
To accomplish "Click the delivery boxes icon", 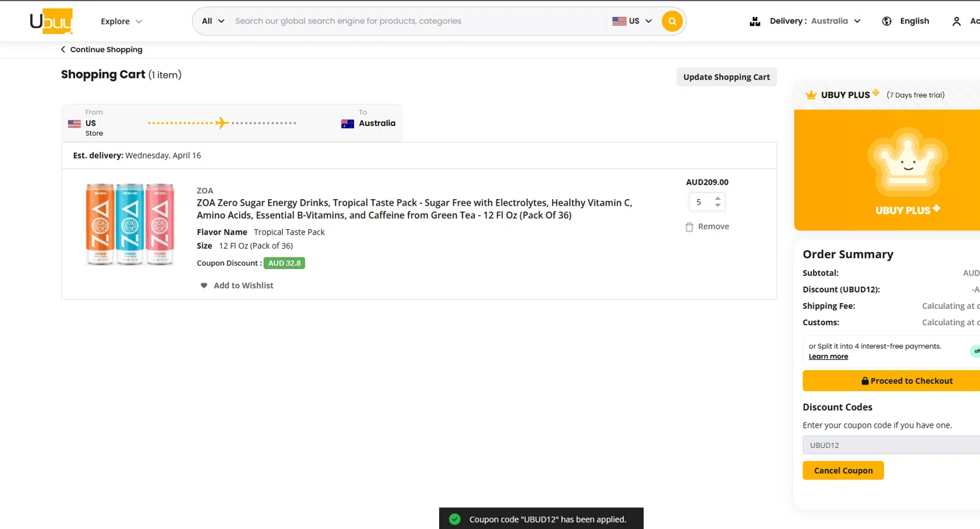I will 755,22.
